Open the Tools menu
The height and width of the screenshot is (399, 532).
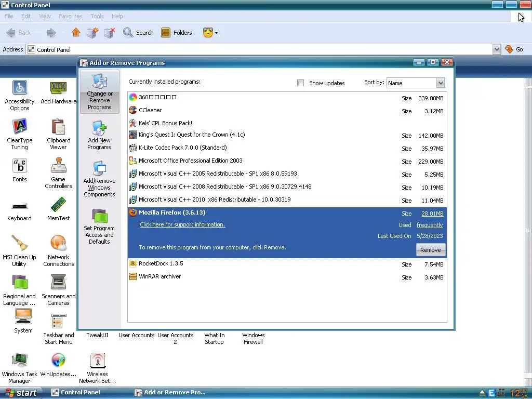pos(97,16)
